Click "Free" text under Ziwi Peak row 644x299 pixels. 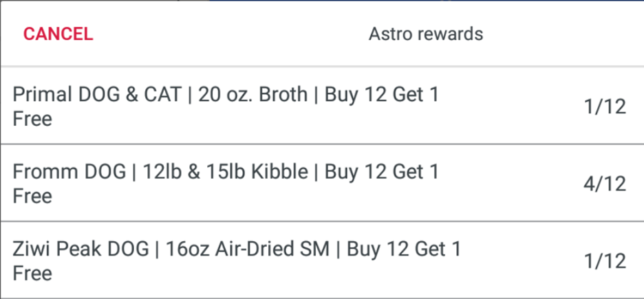pyautogui.click(x=32, y=274)
